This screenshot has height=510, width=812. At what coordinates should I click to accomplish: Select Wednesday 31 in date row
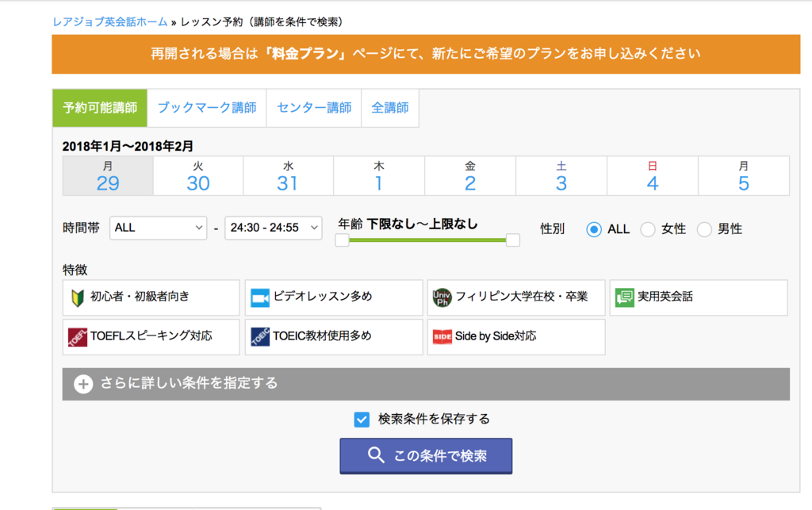(x=289, y=176)
